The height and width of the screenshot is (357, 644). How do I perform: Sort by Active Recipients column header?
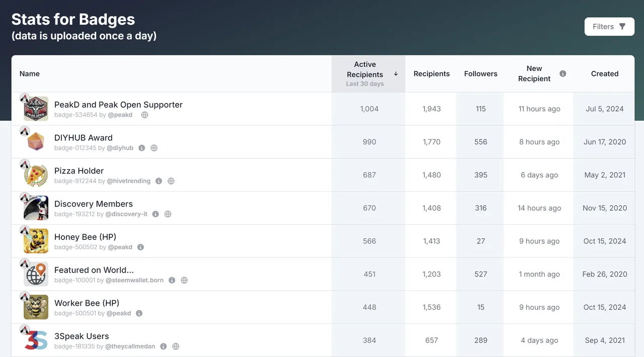[x=368, y=74]
